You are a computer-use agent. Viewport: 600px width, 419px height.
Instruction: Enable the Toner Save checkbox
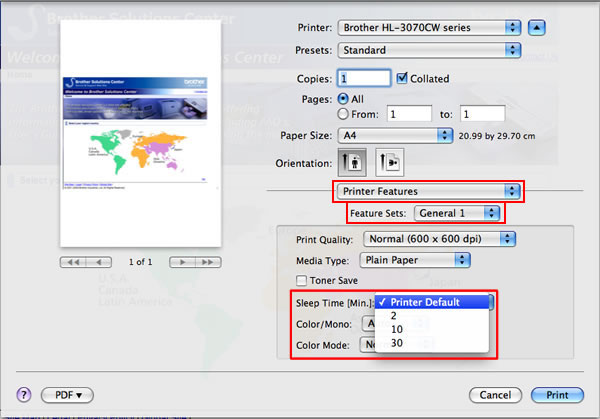(x=302, y=280)
